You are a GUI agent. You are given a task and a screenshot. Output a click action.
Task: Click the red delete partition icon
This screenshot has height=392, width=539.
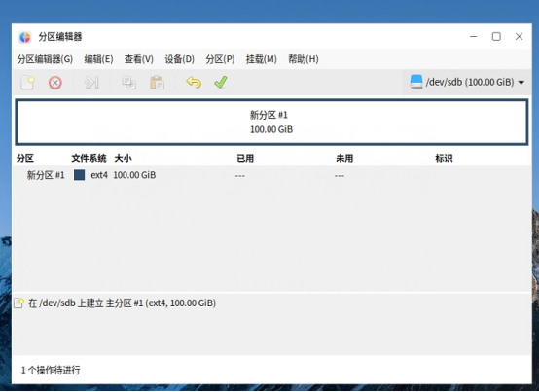point(55,83)
